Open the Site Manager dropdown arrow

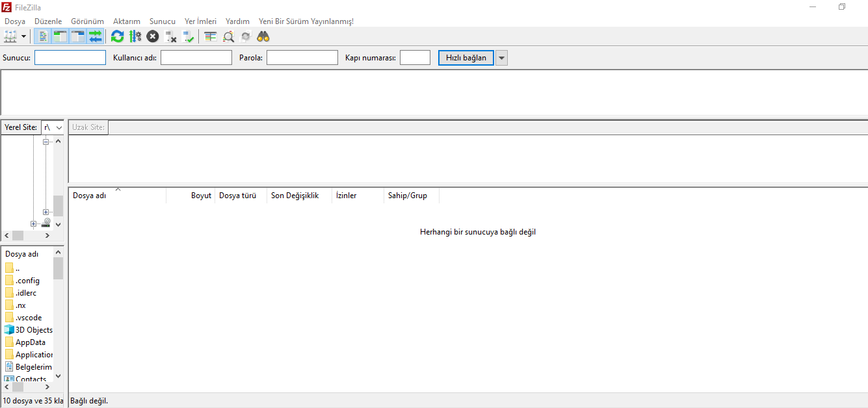click(x=24, y=36)
